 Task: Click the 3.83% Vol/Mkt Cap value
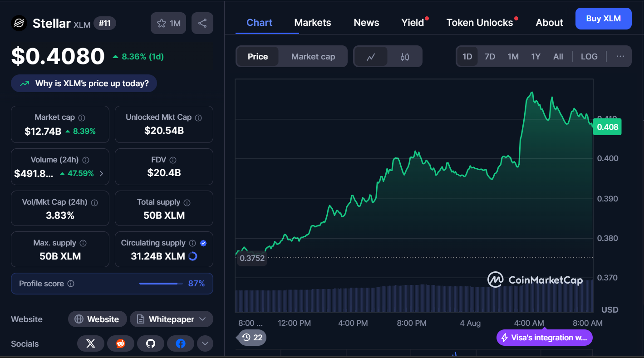tap(60, 216)
